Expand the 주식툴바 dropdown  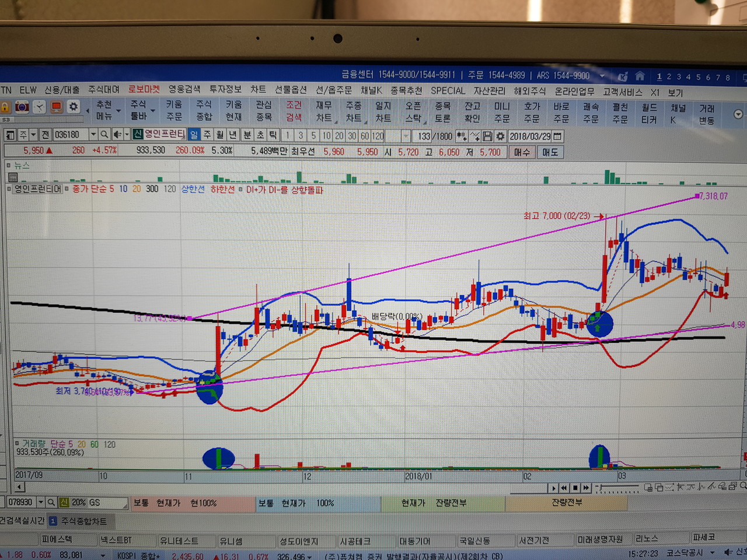click(152, 111)
